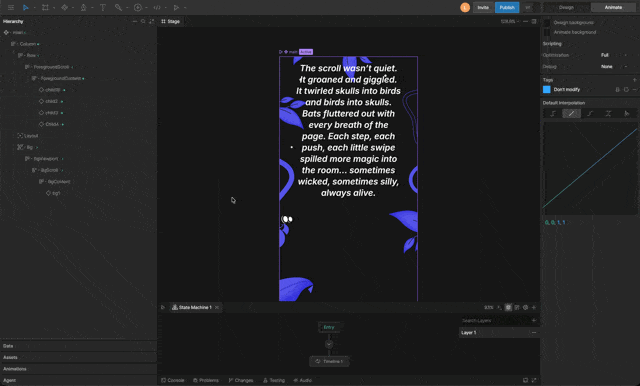Open the Console tab
This screenshot has height=386, width=640.
[173, 380]
